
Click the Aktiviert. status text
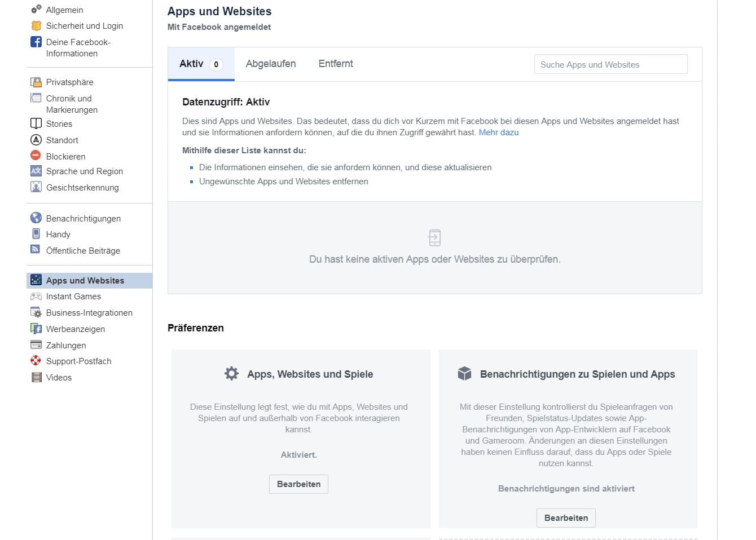(298, 455)
